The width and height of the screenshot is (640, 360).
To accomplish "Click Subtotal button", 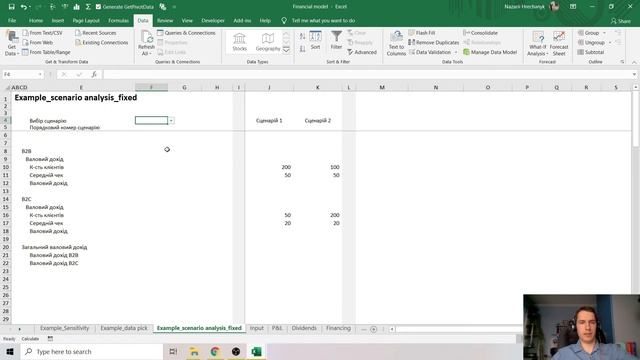I will click(591, 52).
